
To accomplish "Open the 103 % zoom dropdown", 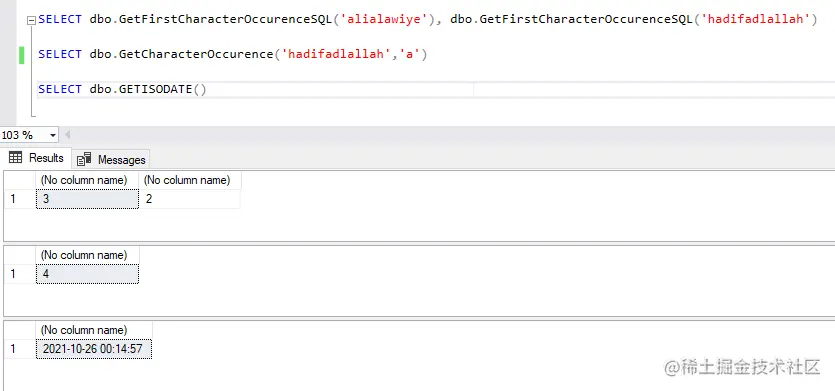I will click(x=53, y=135).
